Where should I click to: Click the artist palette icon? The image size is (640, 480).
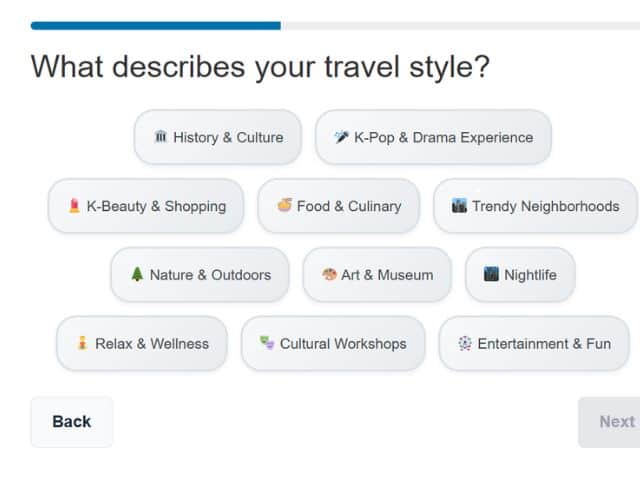(x=329, y=275)
